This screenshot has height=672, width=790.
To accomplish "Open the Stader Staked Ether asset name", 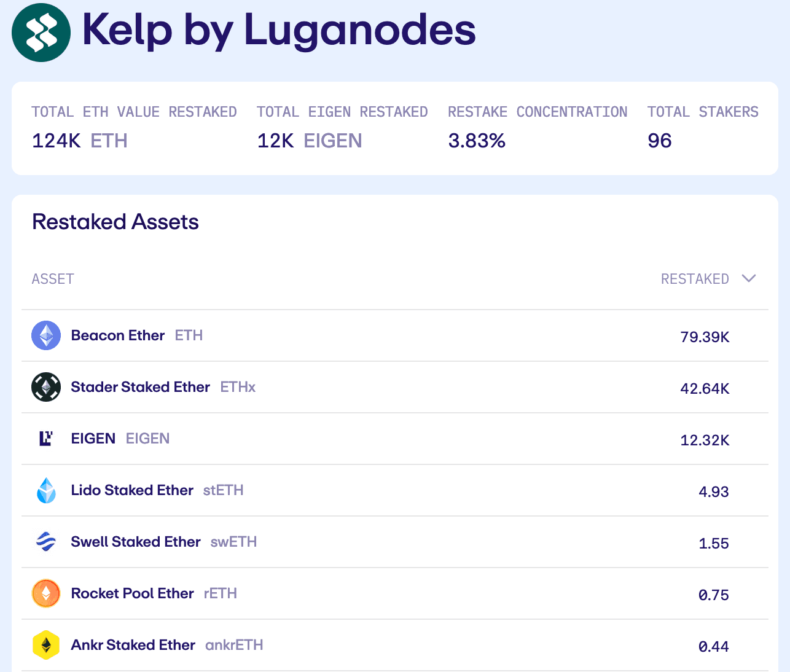I will 140,387.
